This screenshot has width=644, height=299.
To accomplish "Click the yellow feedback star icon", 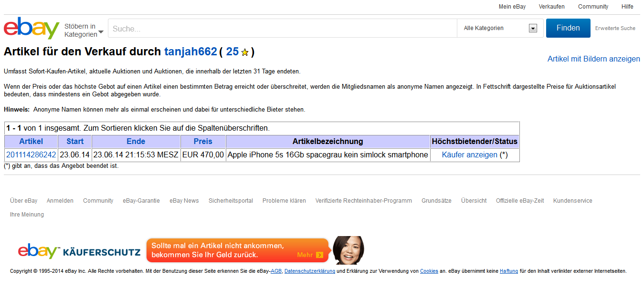I will click(x=245, y=52).
